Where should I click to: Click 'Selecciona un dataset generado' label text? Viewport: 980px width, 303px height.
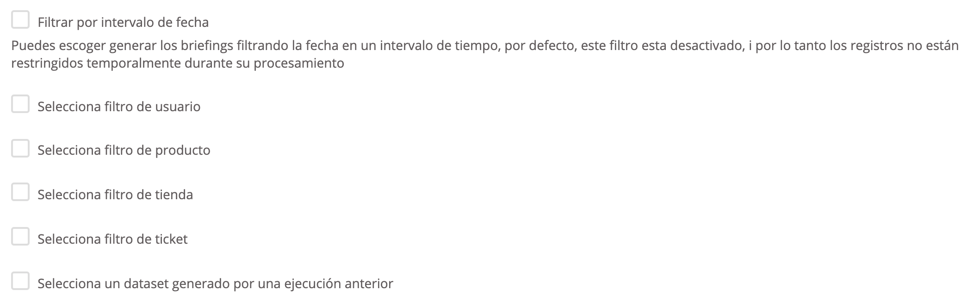pos(215,284)
